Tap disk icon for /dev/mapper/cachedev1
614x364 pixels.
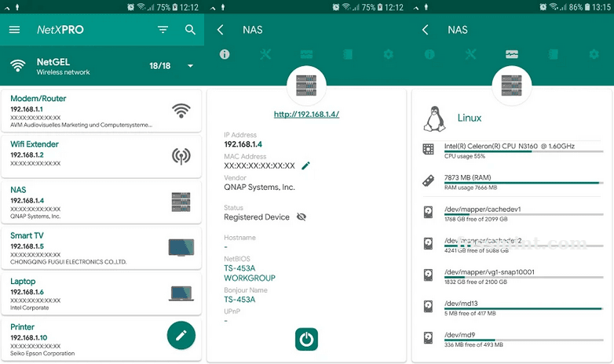[429, 212]
